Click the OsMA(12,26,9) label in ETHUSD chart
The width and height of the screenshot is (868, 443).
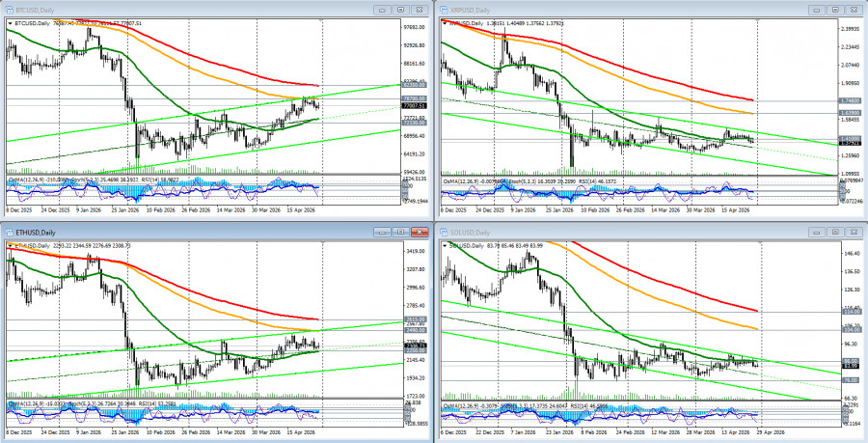point(27,404)
